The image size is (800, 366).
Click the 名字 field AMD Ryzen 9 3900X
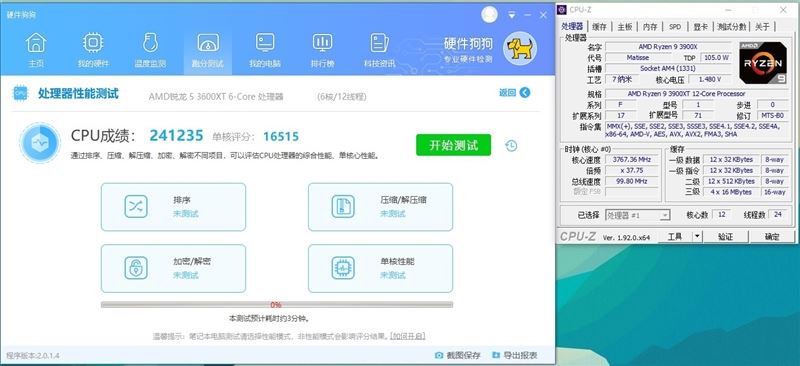(669, 47)
